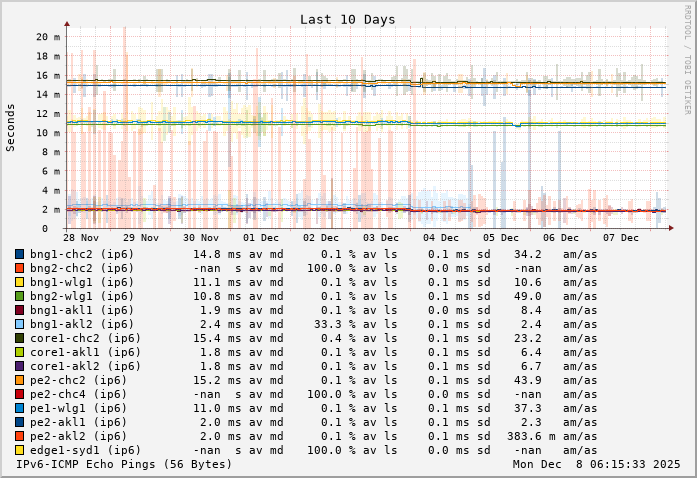The width and height of the screenshot is (697, 478).
Task: Click the core1-chc2 legend color box
Action: click(x=19, y=338)
